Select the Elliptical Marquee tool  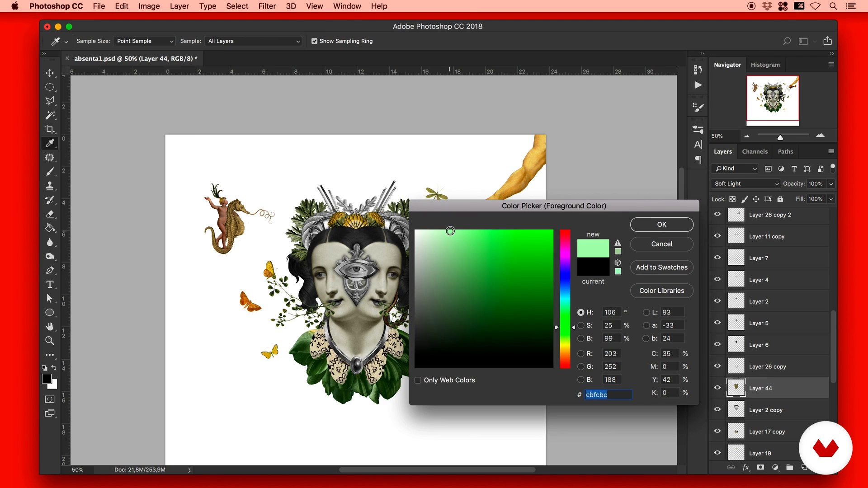[x=50, y=87]
